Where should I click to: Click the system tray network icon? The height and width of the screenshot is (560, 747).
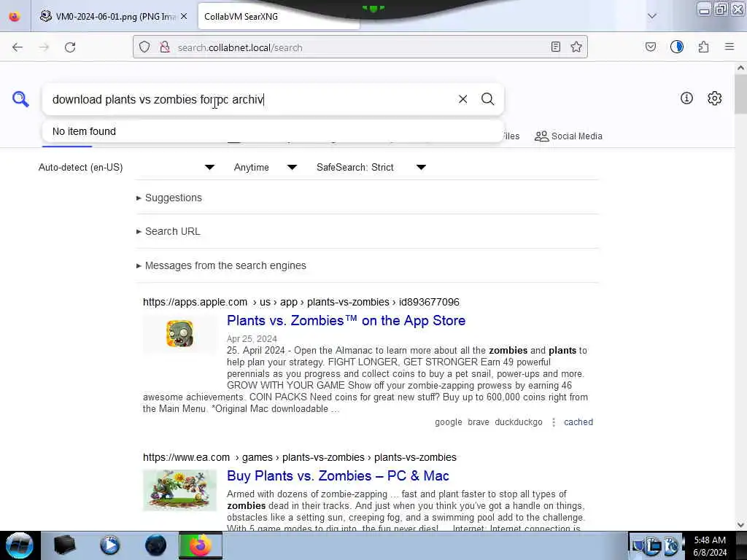point(654,545)
